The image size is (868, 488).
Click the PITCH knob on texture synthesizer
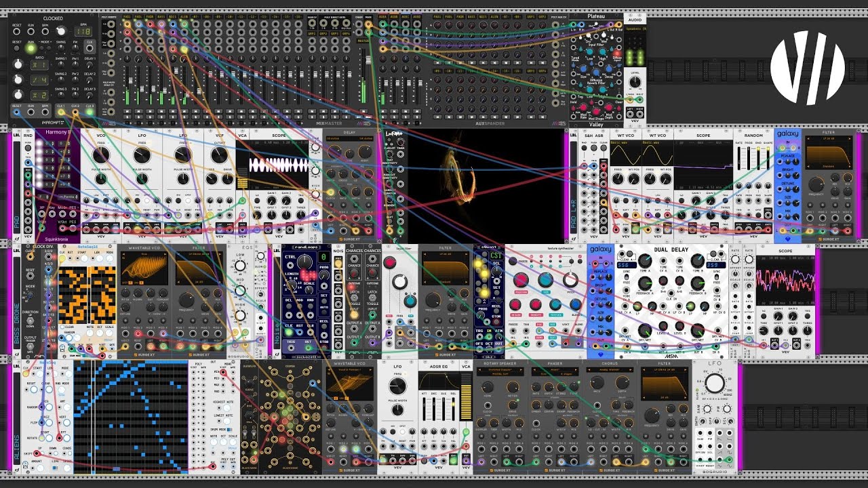point(572,280)
